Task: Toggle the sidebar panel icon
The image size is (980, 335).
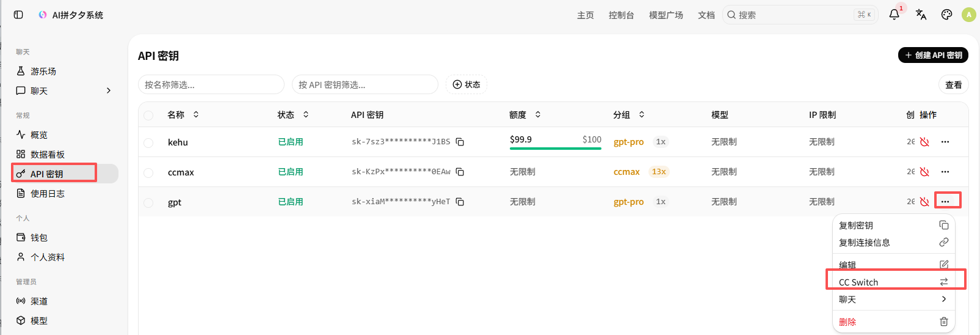Action: pos(18,15)
